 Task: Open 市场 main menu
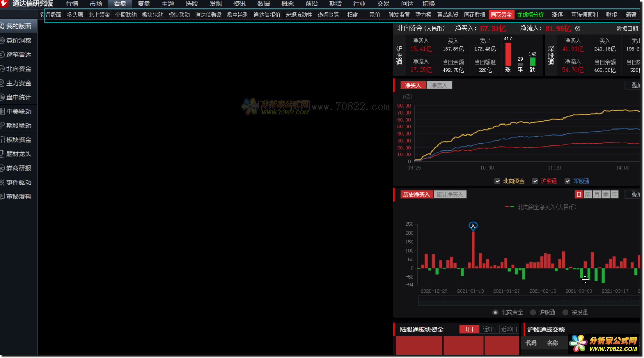click(x=96, y=4)
